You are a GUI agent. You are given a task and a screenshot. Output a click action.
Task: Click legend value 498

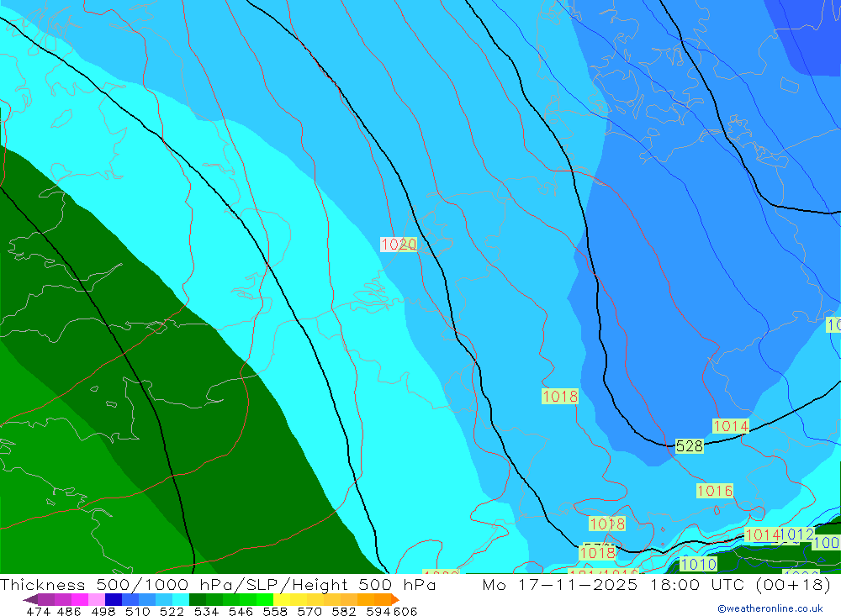coord(103,612)
